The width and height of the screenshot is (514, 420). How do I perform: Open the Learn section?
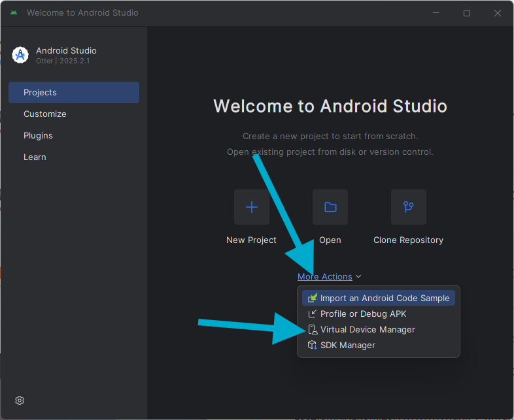(35, 157)
